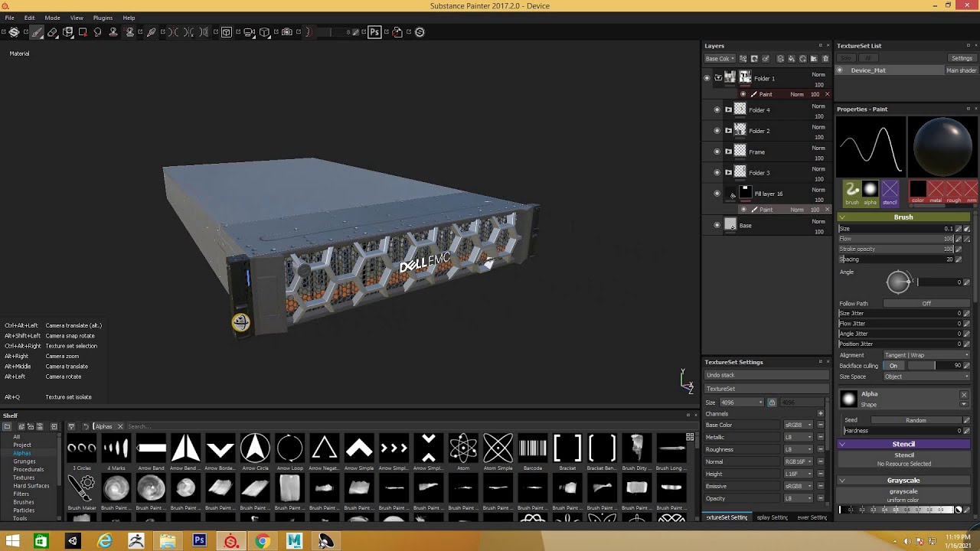Add a folder in Layers panel
The width and height of the screenshot is (980, 551).
815,59
